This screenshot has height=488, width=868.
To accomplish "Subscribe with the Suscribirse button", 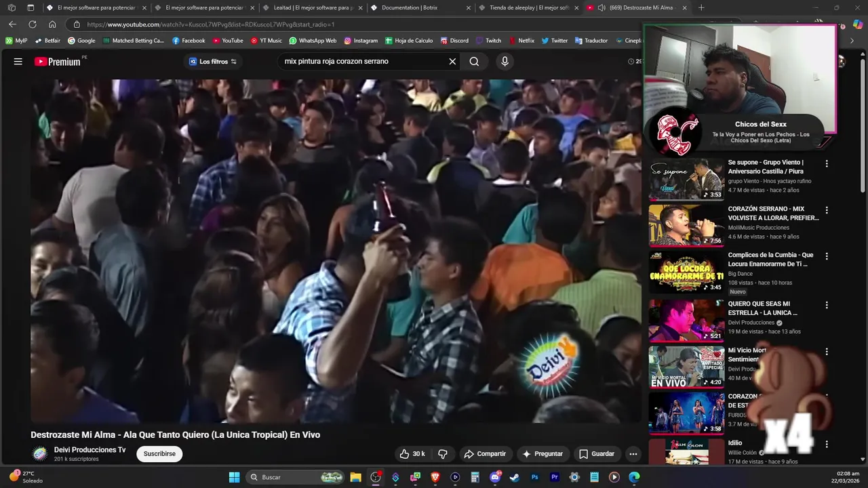I will tap(159, 453).
